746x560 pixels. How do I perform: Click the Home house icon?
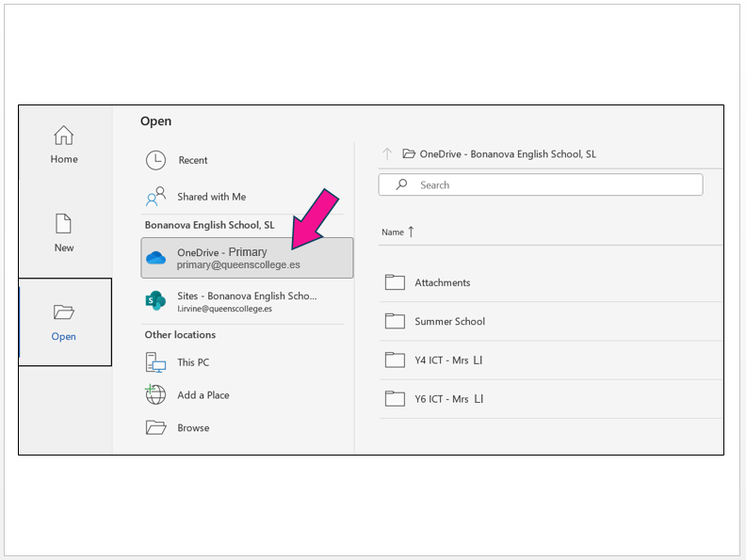pos(63,135)
